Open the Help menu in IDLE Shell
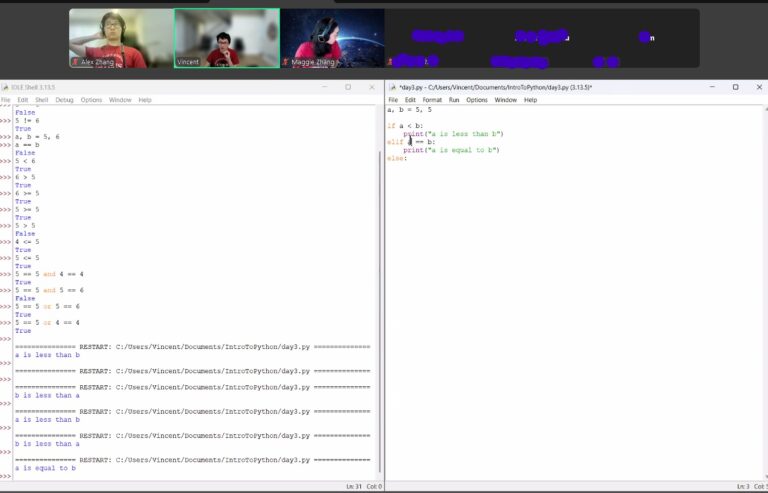This screenshot has width=768, height=493. coord(145,100)
